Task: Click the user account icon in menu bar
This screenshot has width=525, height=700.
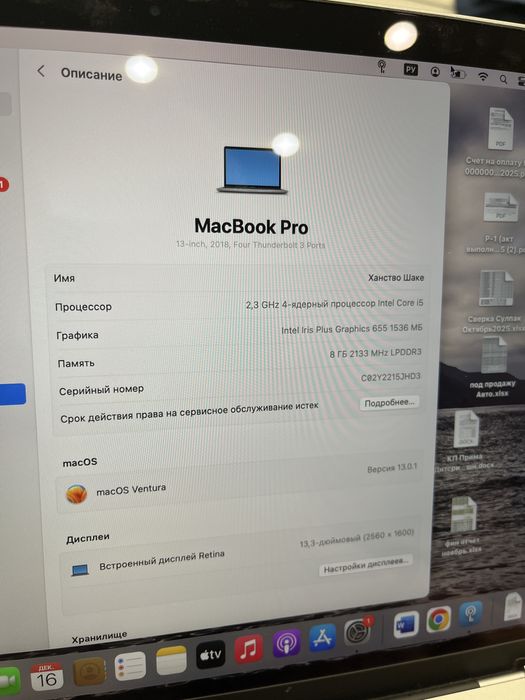Action: pyautogui.click(x=435, y=72)
